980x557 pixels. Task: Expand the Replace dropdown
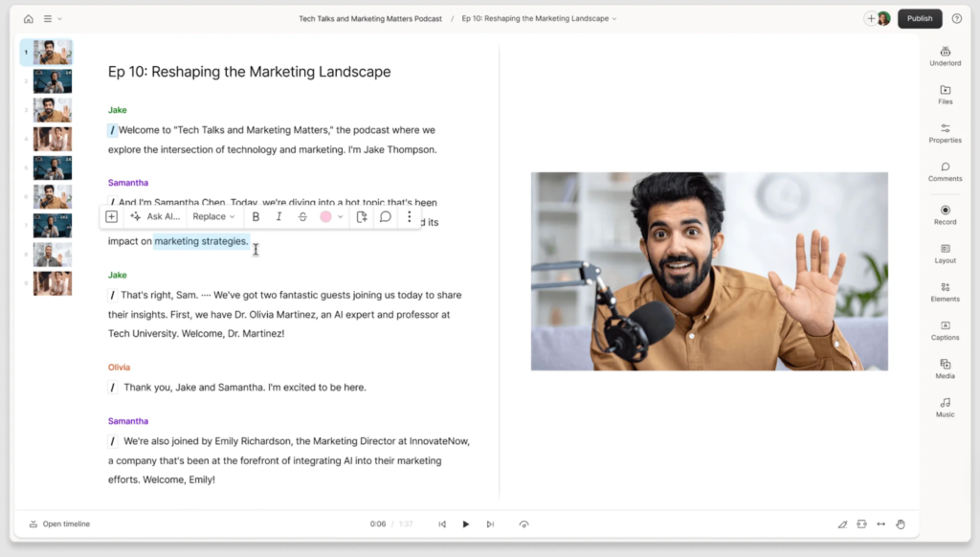pos(213,217)
